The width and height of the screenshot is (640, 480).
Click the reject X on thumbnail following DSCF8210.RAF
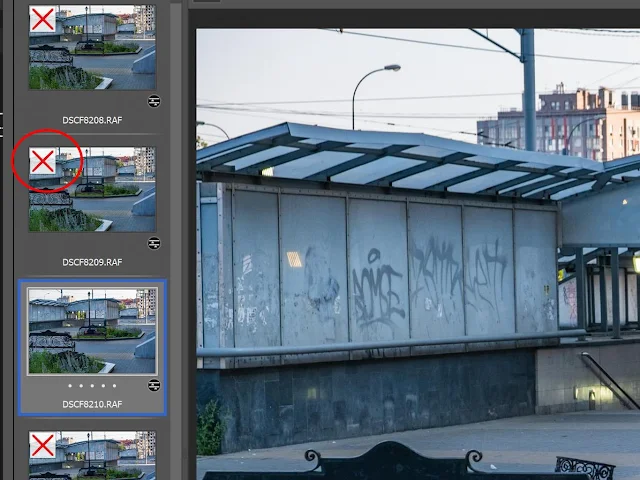42,445
